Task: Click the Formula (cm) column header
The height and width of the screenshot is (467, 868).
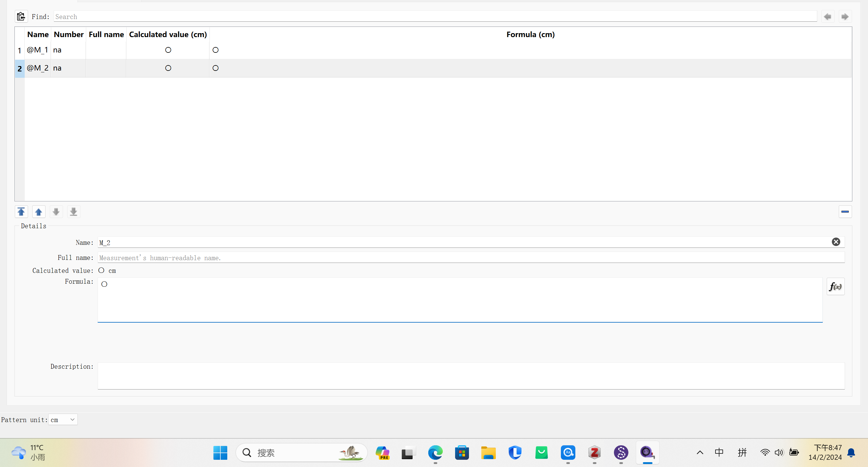Action: pyautogui.click(x=530, y=34)
